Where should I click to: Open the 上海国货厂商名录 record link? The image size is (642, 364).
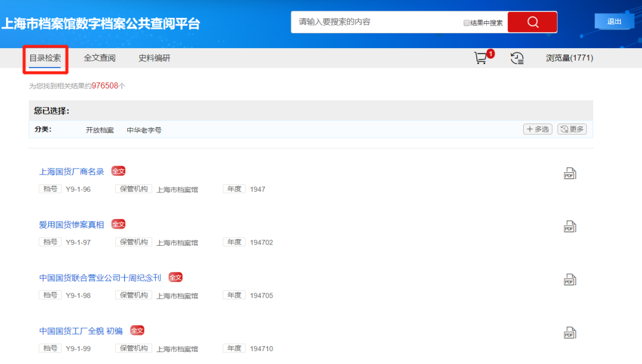tap(72, 172)
